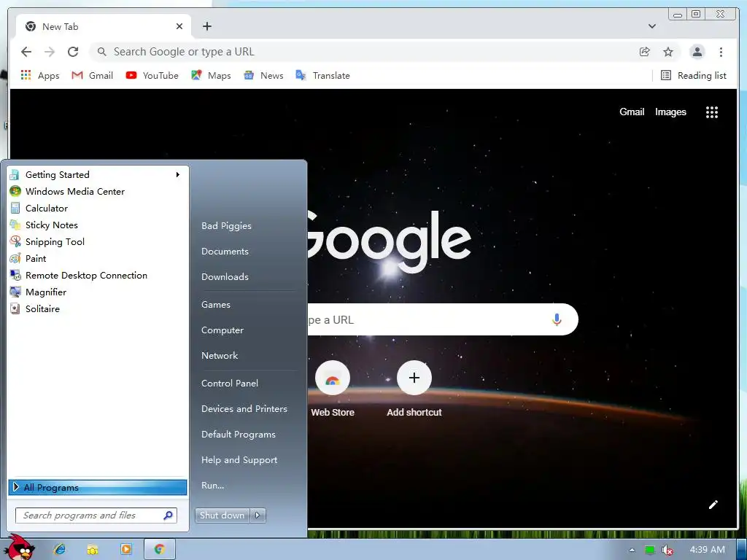The image size is (747, 560).
Task: Reload the current page
Action: [73, 52]
